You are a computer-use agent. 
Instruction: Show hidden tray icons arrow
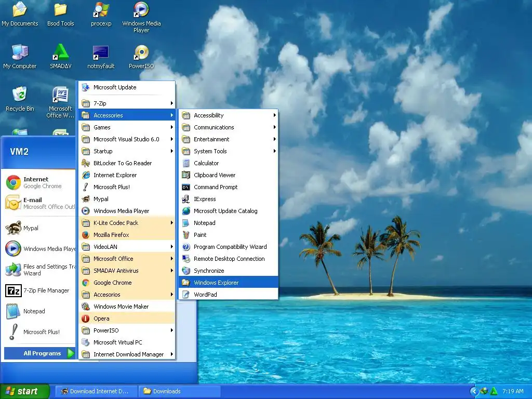474,392
